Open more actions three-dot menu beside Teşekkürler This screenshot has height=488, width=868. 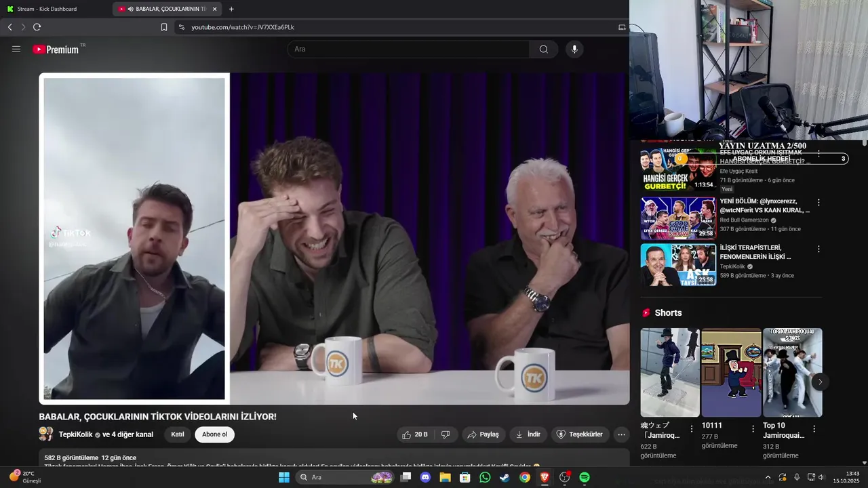621,434
